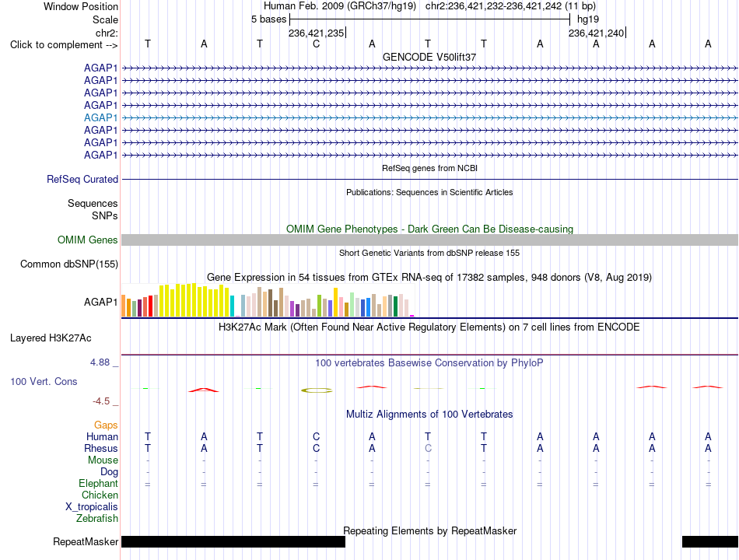Click the Sequences track label
Image resolution: width=739 pixels, height=560 pixels.
[93, 203]
